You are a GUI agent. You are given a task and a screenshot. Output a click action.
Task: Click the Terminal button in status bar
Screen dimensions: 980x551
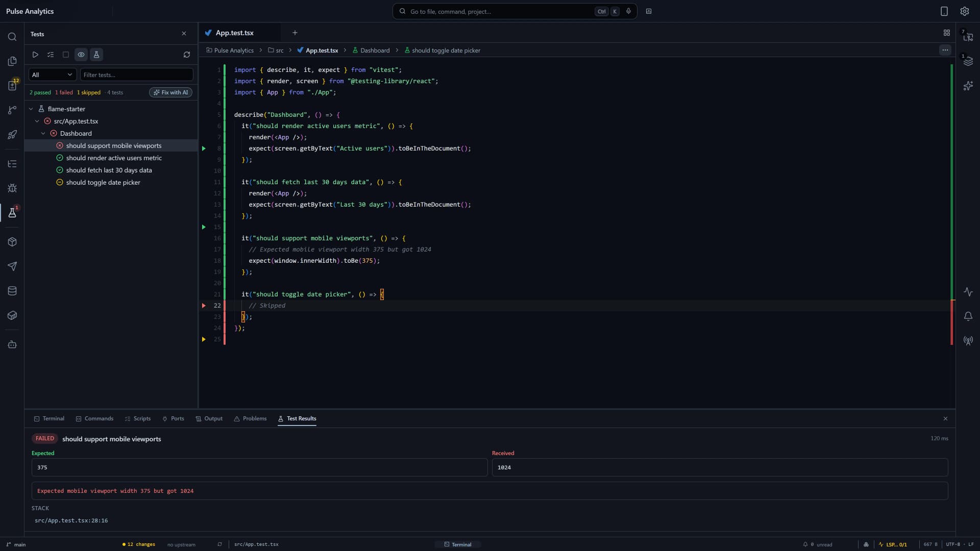458,544
